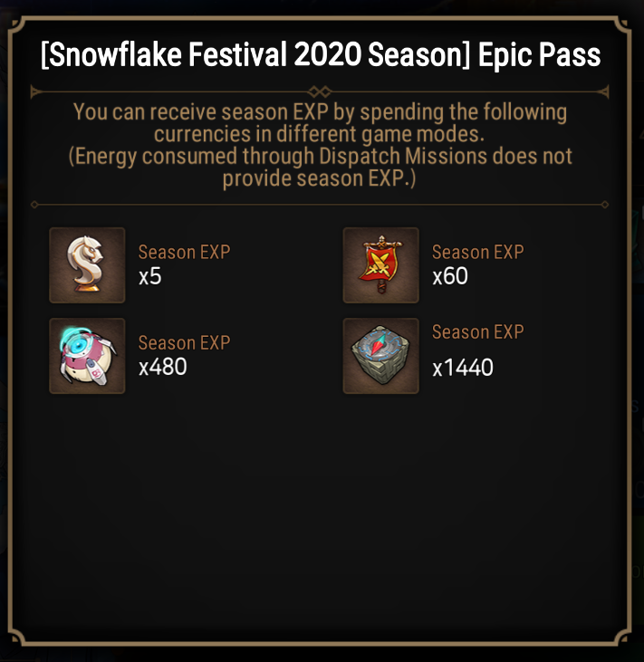Click the Dispatch Missions energy note in parentheses

[320, 168]
